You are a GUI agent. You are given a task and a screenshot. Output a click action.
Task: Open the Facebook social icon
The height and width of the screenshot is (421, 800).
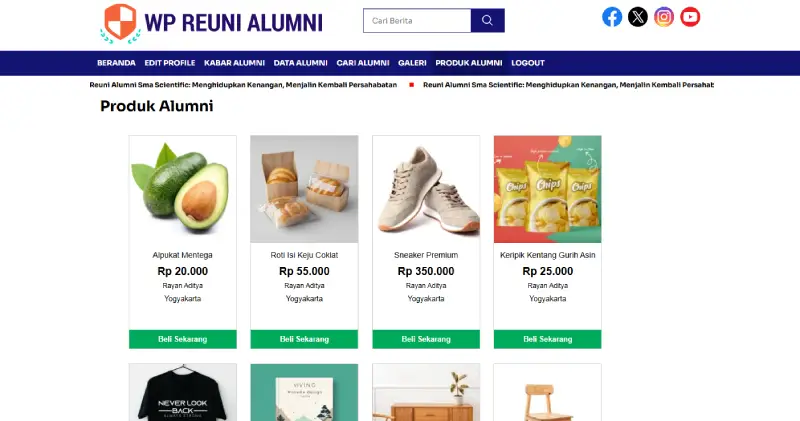(x=612, y=17)
